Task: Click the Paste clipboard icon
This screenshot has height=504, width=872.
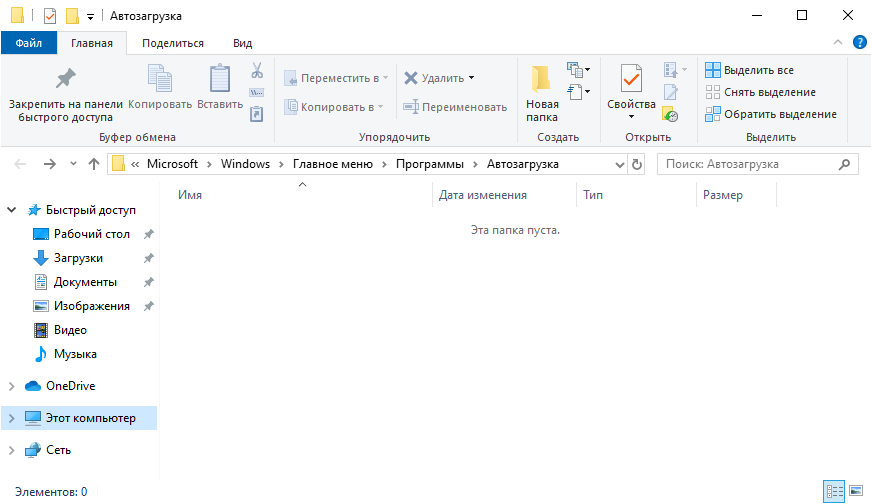Action: pyautogui.click(x=219, y=80)
